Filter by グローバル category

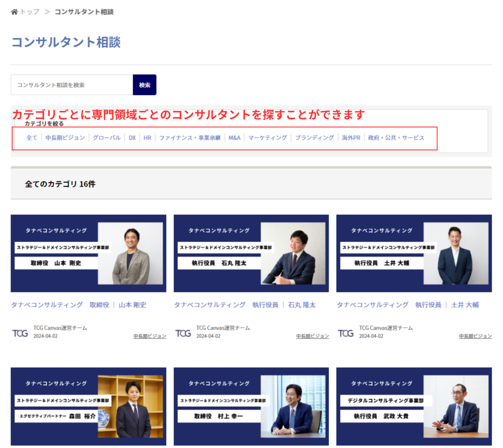point(106,138)
